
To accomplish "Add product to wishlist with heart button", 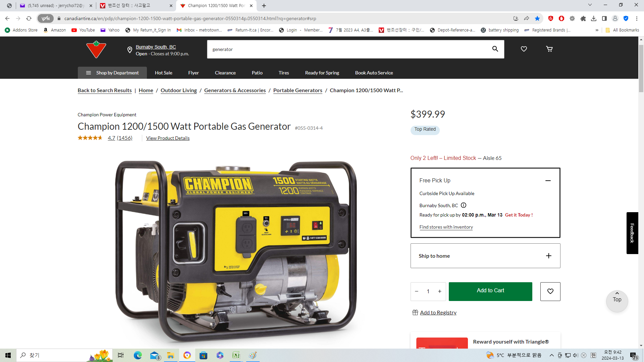I will point(550,291).
